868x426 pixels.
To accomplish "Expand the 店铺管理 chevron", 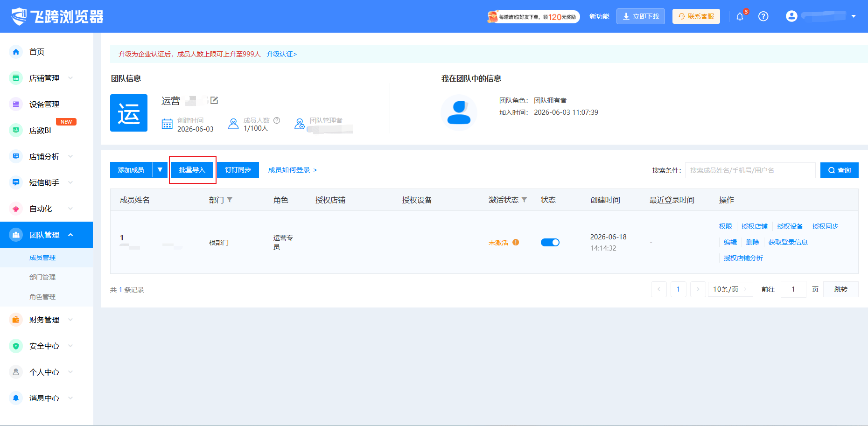I will pos(70,78).
